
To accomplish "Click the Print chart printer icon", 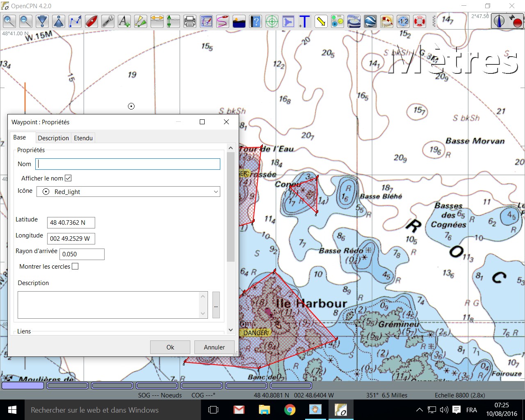I will click(189, 21).
